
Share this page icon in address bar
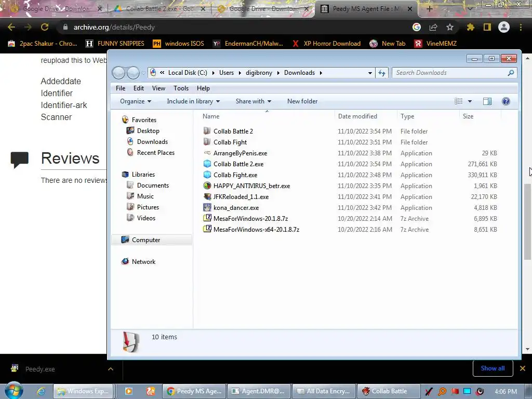(x=433, y=27)
